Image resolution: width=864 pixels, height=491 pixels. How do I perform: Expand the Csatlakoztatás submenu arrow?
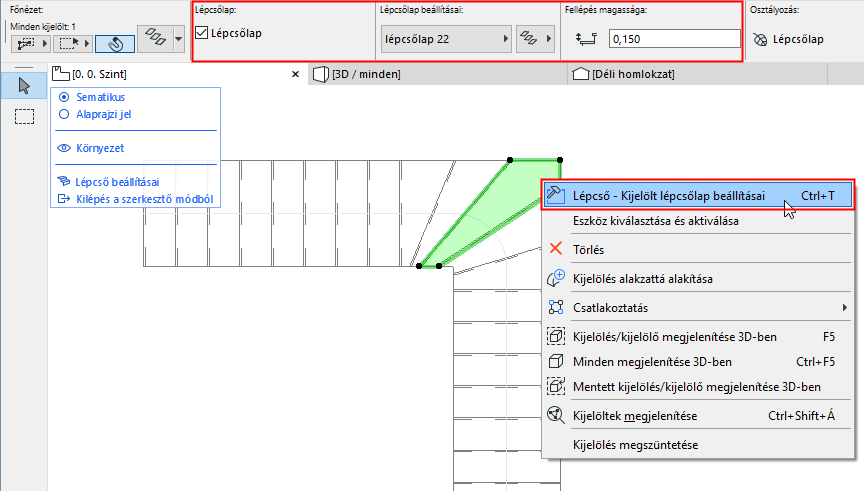tap(845, 307)
